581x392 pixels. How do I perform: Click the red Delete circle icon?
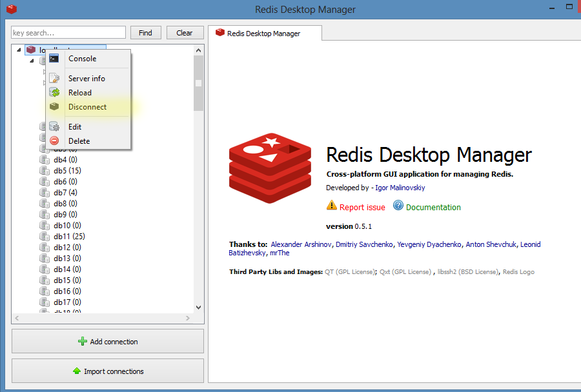54,141
